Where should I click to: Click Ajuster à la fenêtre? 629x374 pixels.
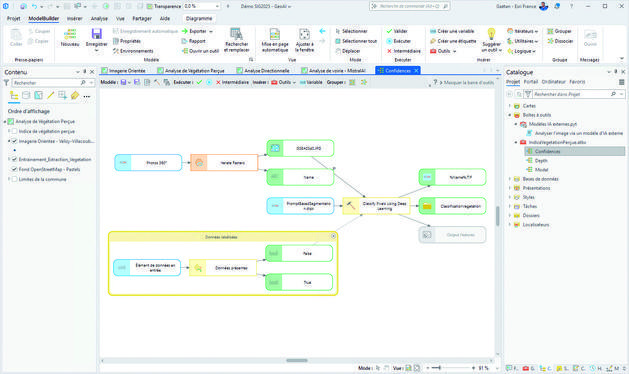click(304, 40)
